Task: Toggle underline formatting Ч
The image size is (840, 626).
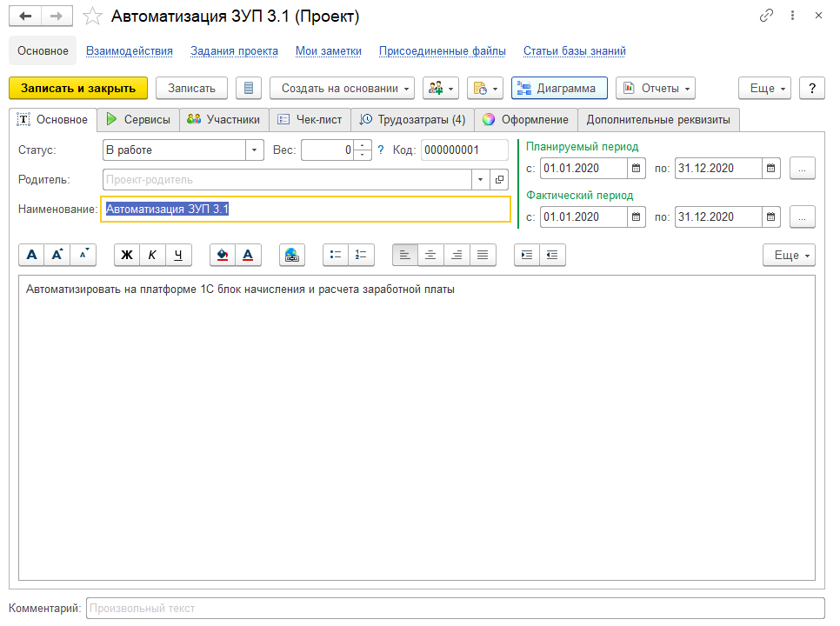Action: [178, 255]
